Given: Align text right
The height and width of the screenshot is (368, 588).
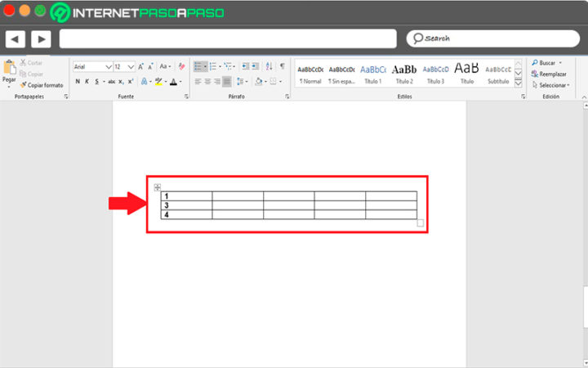Looking at the screenshot, I should (x=216, y=82).
